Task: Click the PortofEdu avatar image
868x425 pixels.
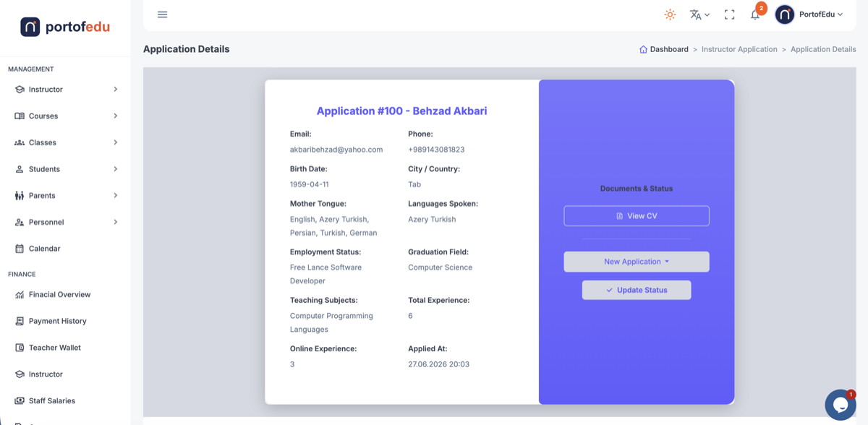Action: click(x=785, y=14)
